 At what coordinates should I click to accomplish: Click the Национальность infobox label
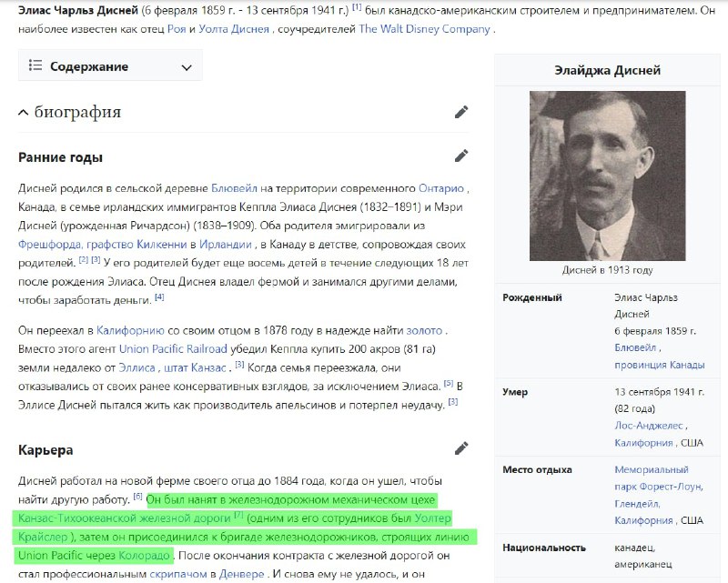(x=543, y=548)
